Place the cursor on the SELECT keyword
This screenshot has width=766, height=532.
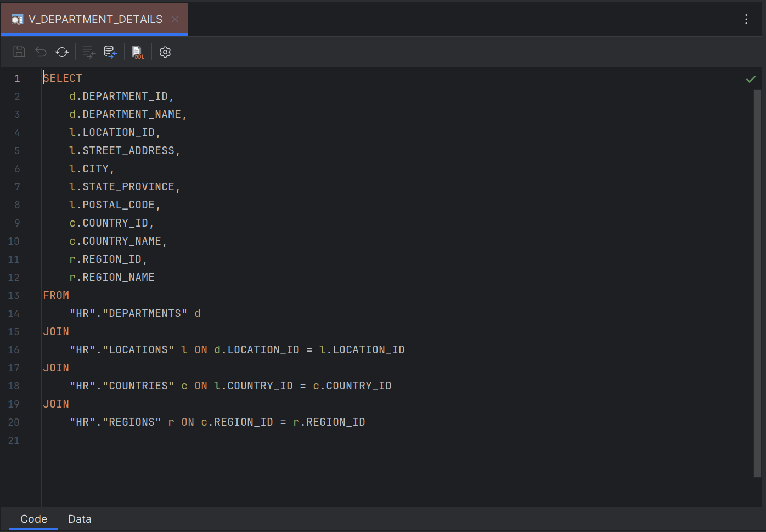click(x=62, y=77)
